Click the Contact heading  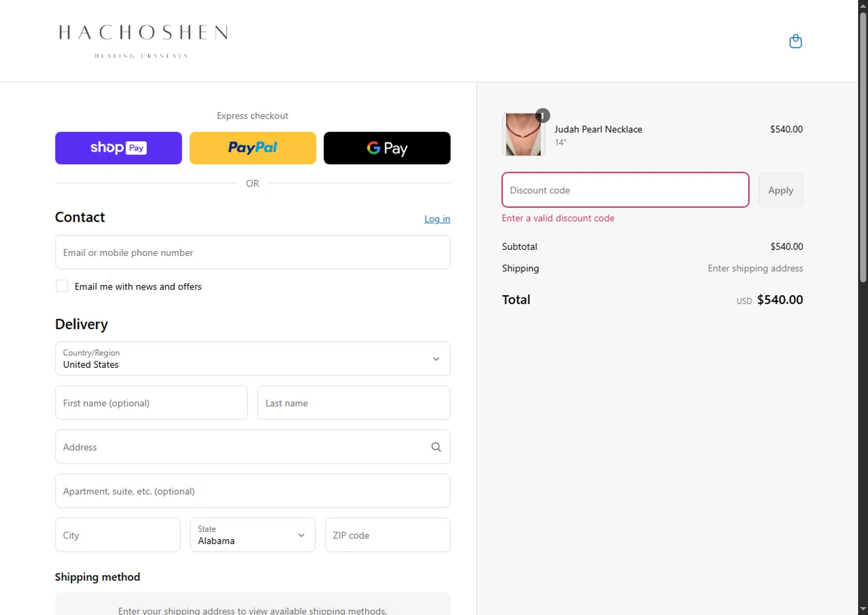coord(80,217)
